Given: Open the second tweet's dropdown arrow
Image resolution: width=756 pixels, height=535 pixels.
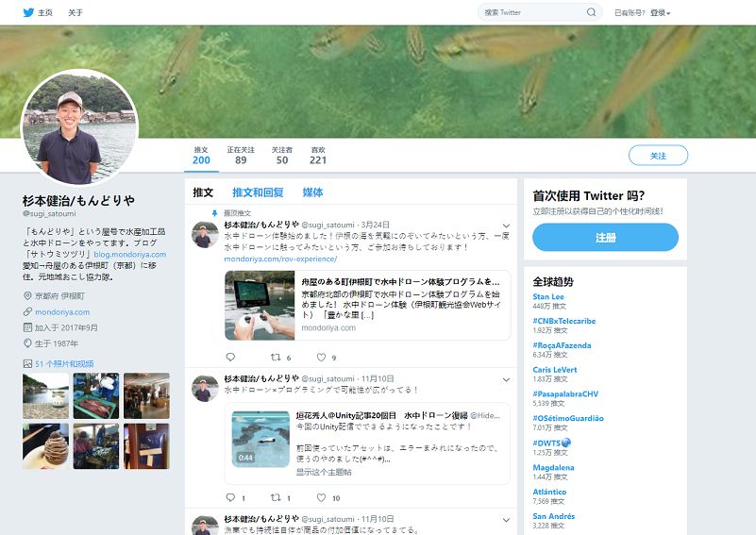Looking at the screenshot, I should (506, 379).
